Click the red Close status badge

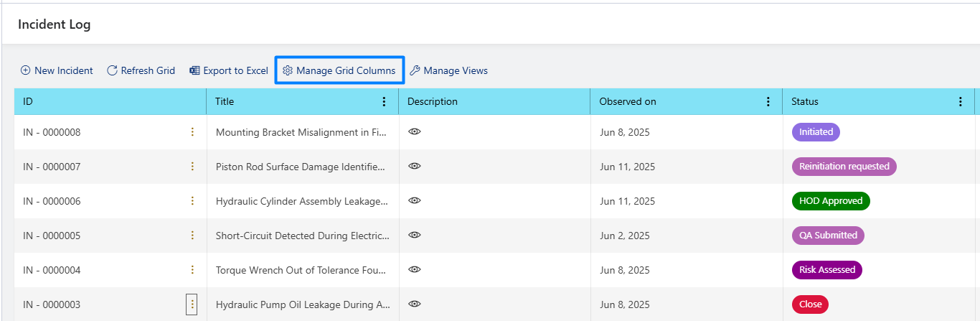click(810, 304)
